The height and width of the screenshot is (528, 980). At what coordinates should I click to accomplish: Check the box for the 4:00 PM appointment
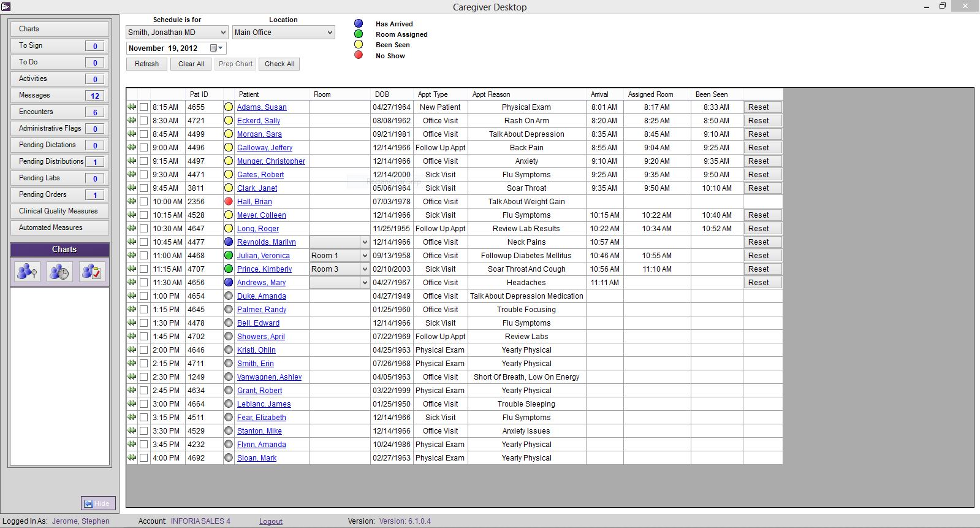point(143,458)
